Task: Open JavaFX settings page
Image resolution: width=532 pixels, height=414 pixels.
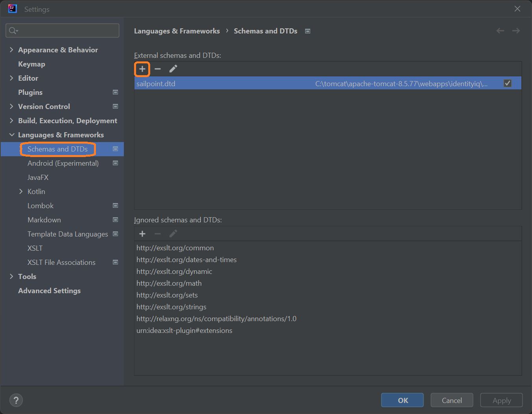Action: [x=38, y=177]
